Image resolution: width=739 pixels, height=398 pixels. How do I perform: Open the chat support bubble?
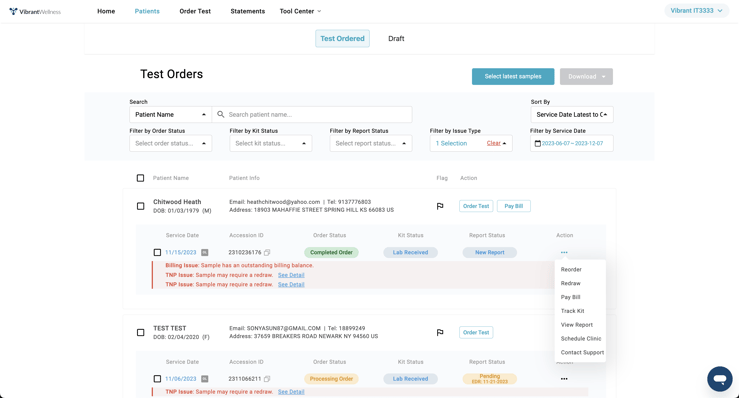coord(720,379)
